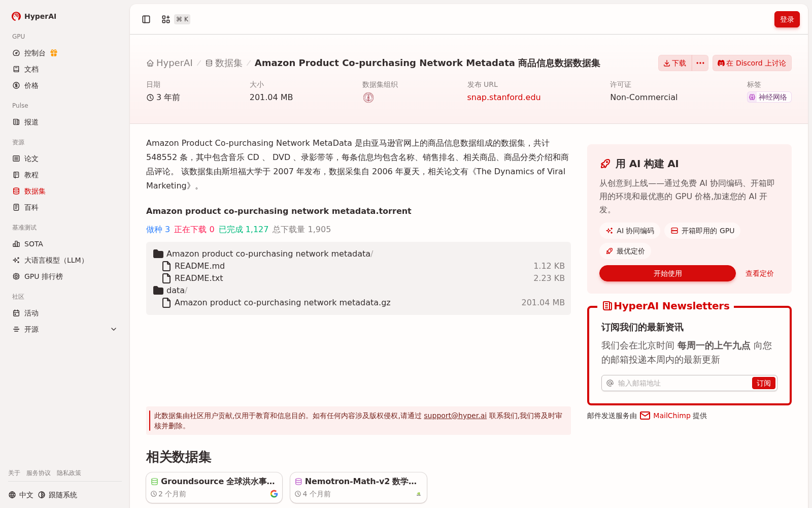Open 隐私政策 footer link

pos(69,473)
